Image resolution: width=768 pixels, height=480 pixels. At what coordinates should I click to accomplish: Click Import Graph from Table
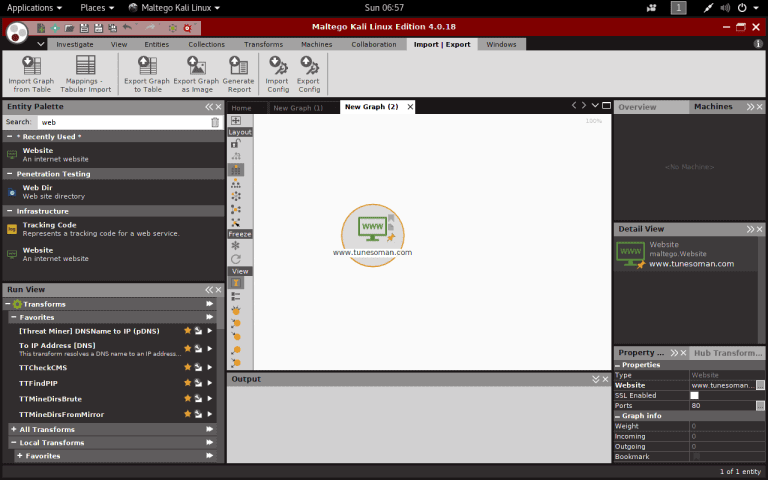31,74
